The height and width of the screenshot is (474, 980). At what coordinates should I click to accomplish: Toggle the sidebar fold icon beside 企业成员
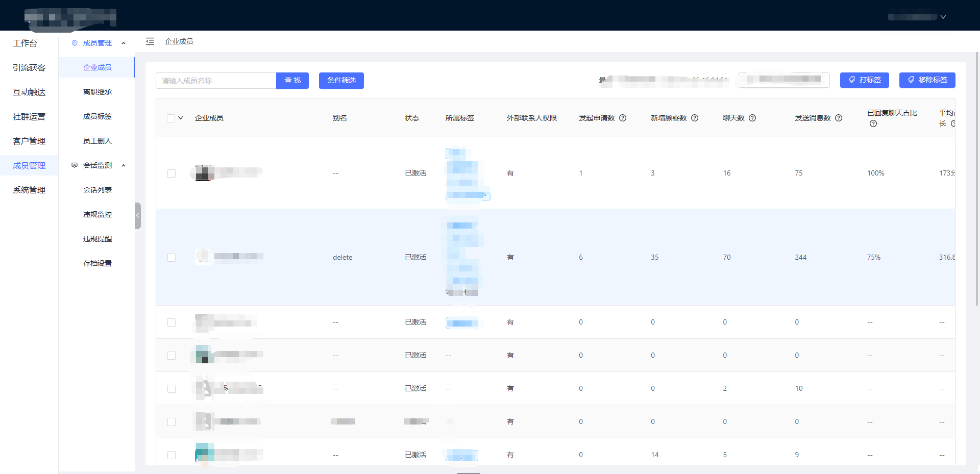[x=150, y=41]
